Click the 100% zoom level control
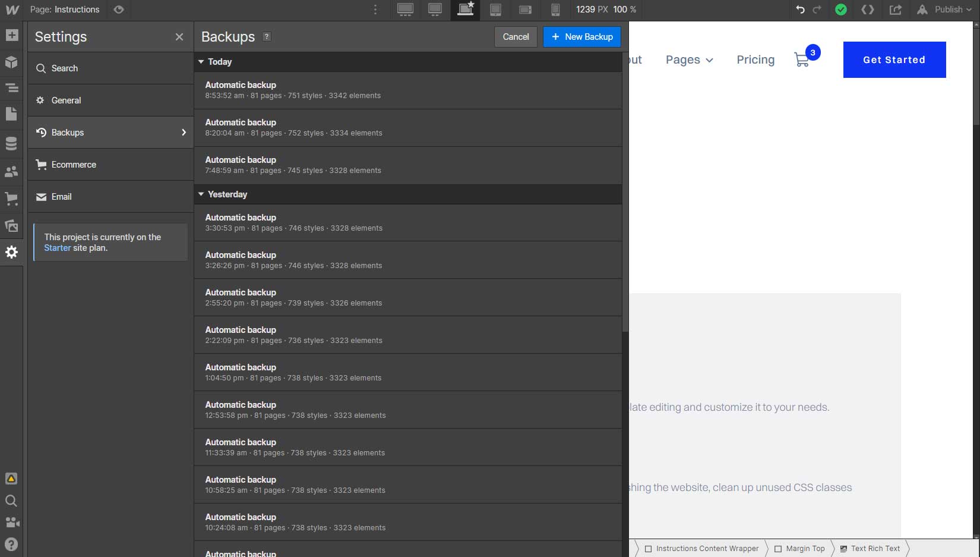The height and width of the screenshot is (557, 980). 623,10
